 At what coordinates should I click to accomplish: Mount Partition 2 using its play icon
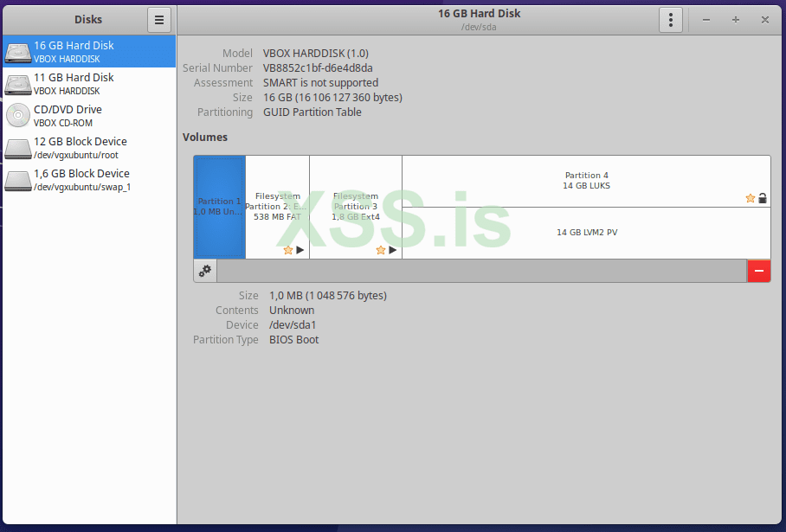click(x=300, y=249)
